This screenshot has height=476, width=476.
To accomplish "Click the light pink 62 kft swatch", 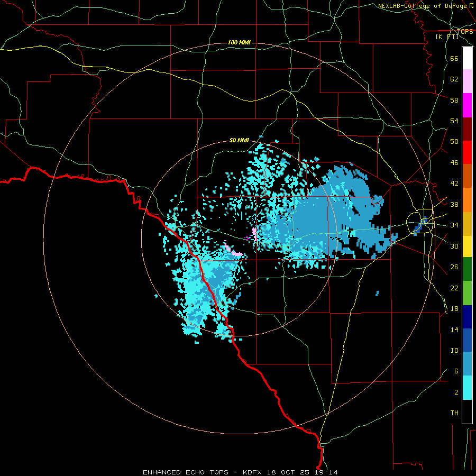I will [x=467, y=81].
